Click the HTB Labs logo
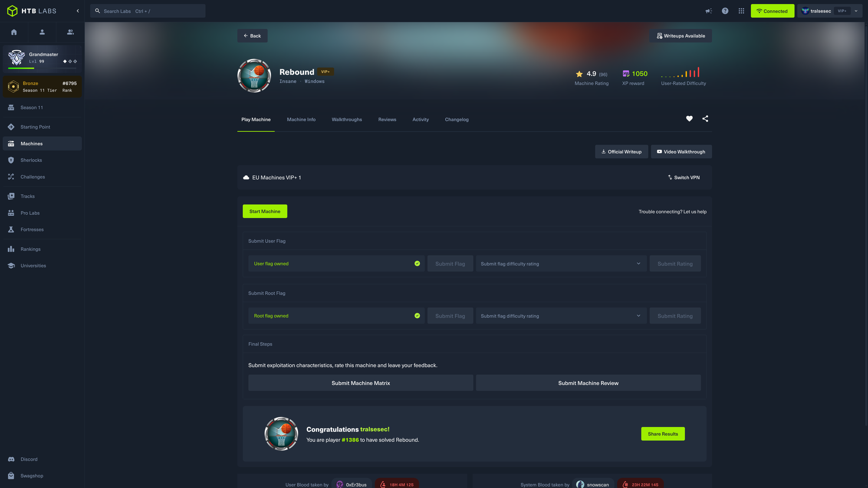 click(32, 11)
